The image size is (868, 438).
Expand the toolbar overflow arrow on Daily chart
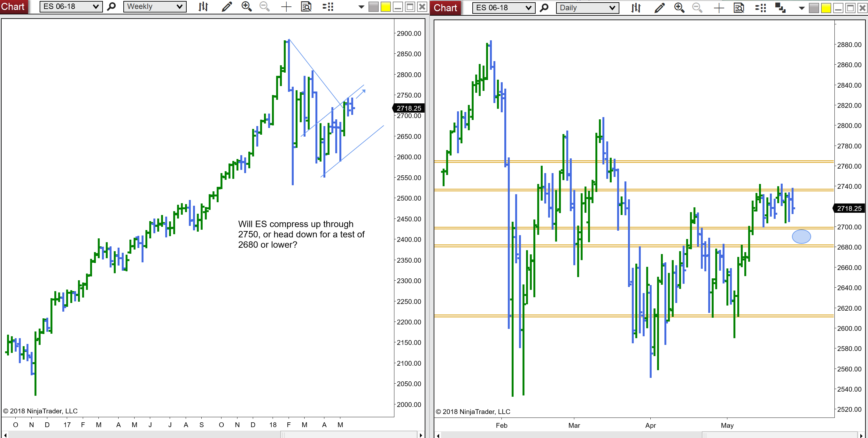[802, 8]
